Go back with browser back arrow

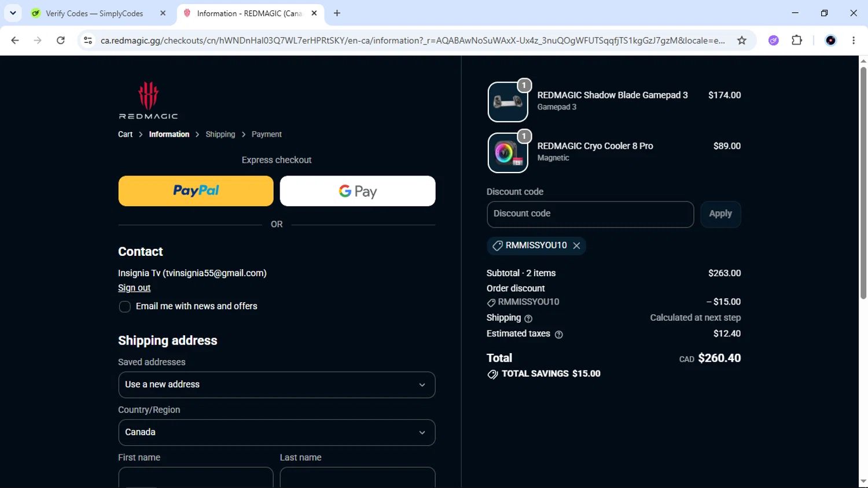point(15,41)
